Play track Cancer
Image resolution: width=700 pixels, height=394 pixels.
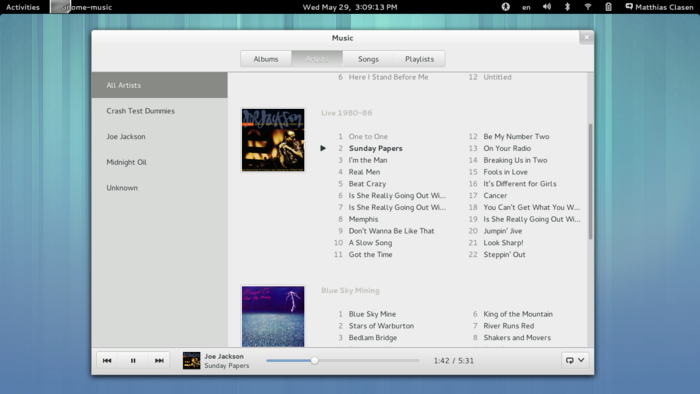(495, 195)
